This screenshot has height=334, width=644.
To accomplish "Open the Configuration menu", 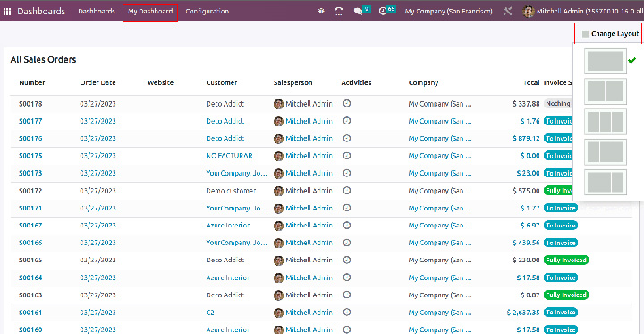I will (x=207, y=12).
